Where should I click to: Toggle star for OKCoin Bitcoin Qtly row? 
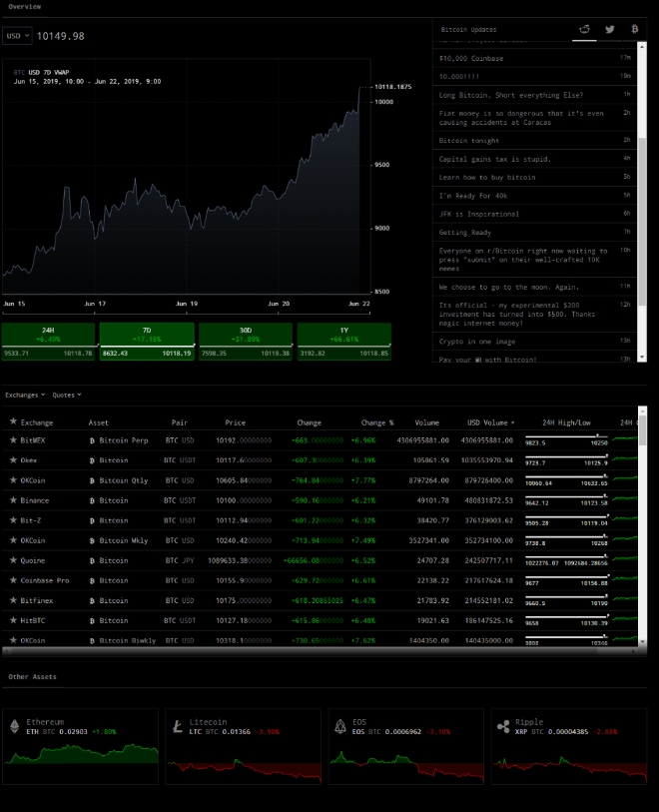13,480
